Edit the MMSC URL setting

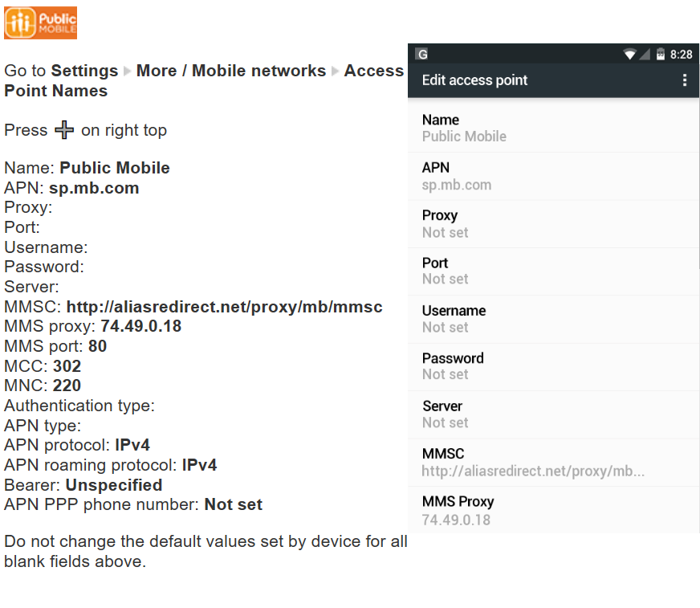(553, 462)
